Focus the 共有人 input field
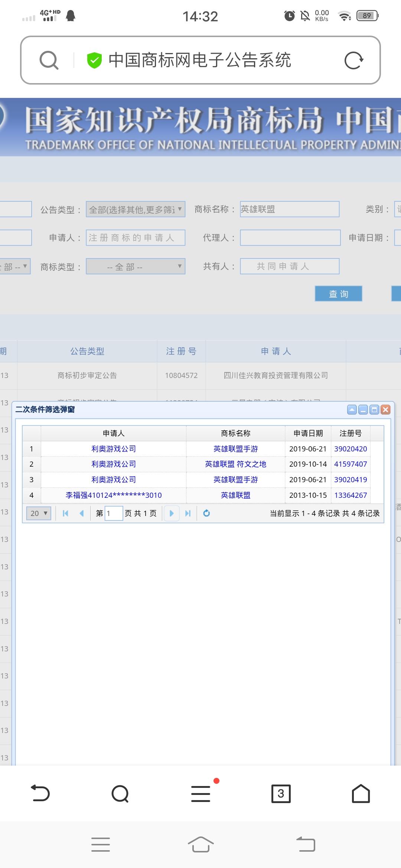The height and width of the screenshot is (868, 401). 290,266
